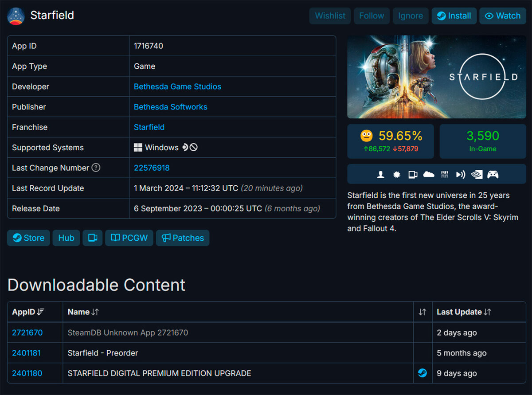Click the Last Record Update timestamp value
The image size is (532, 395).
(x=218, y=188)
